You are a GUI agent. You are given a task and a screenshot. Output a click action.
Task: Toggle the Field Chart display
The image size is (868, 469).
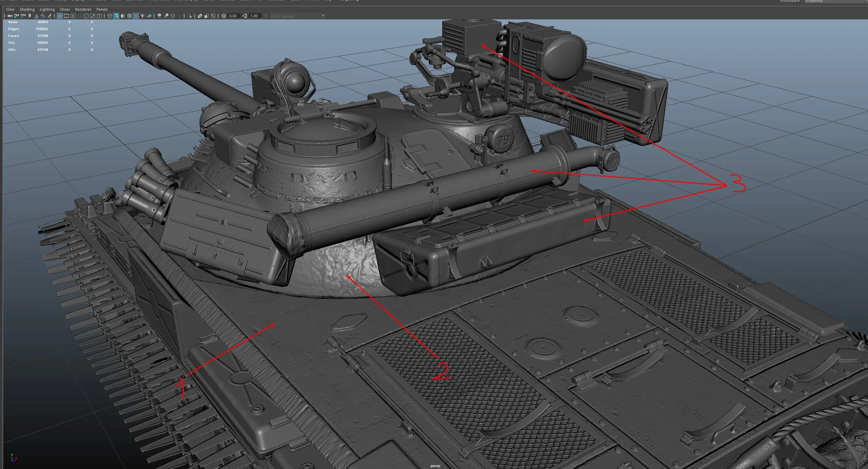click(86, 16)
